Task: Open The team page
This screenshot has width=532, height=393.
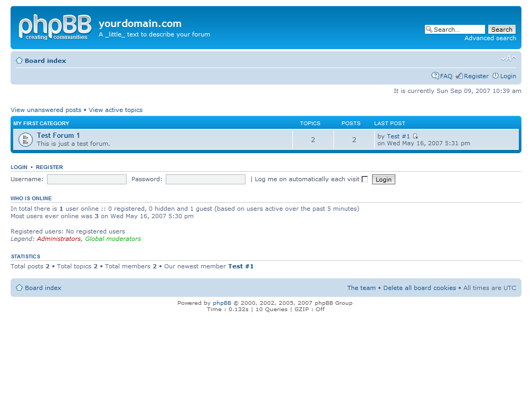Action: pos(361,288)
